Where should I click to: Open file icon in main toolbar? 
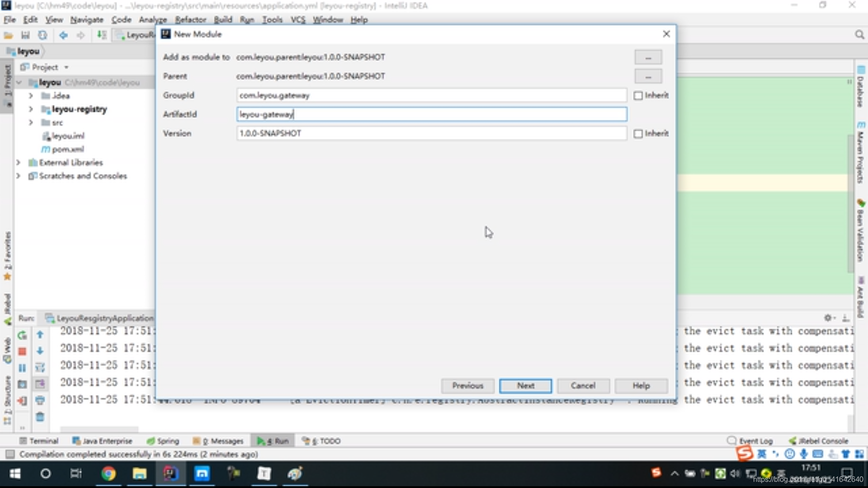click(8, 35)
